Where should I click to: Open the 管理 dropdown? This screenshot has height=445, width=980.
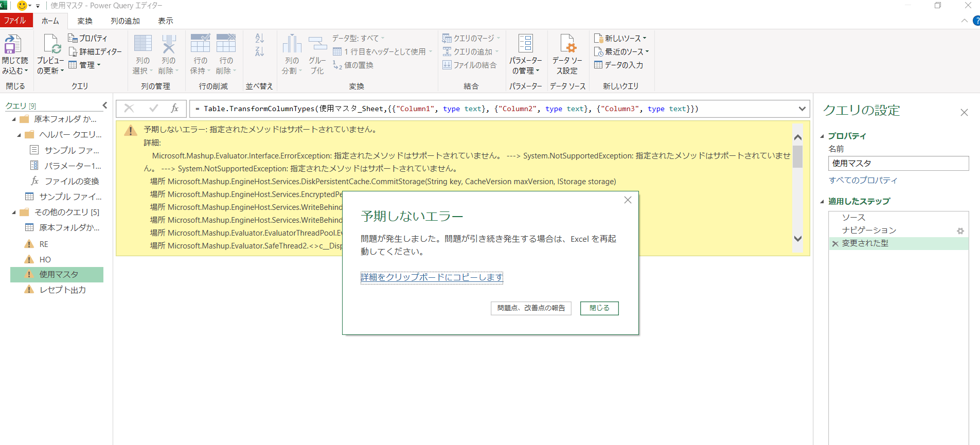click(85, 65)
